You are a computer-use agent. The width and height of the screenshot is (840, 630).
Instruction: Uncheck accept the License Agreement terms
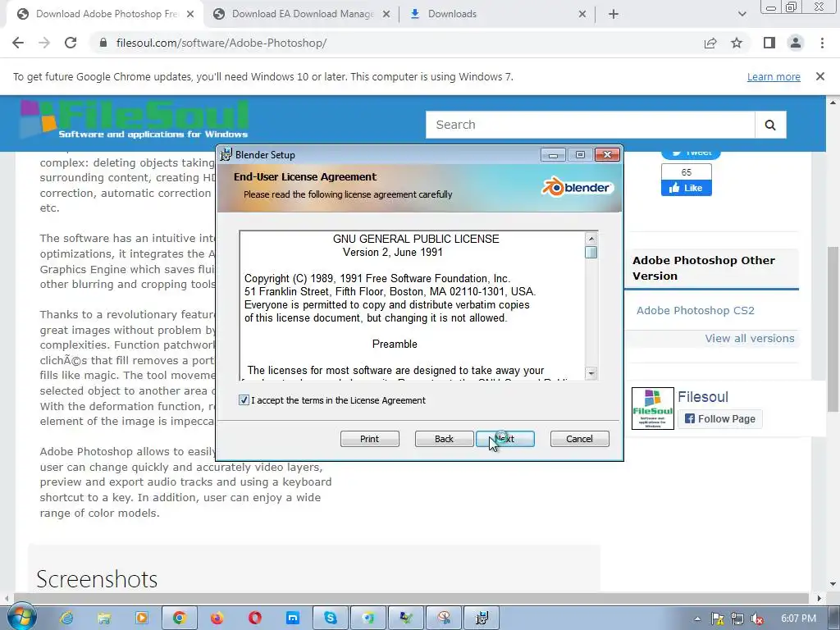[x=244, y=400]
